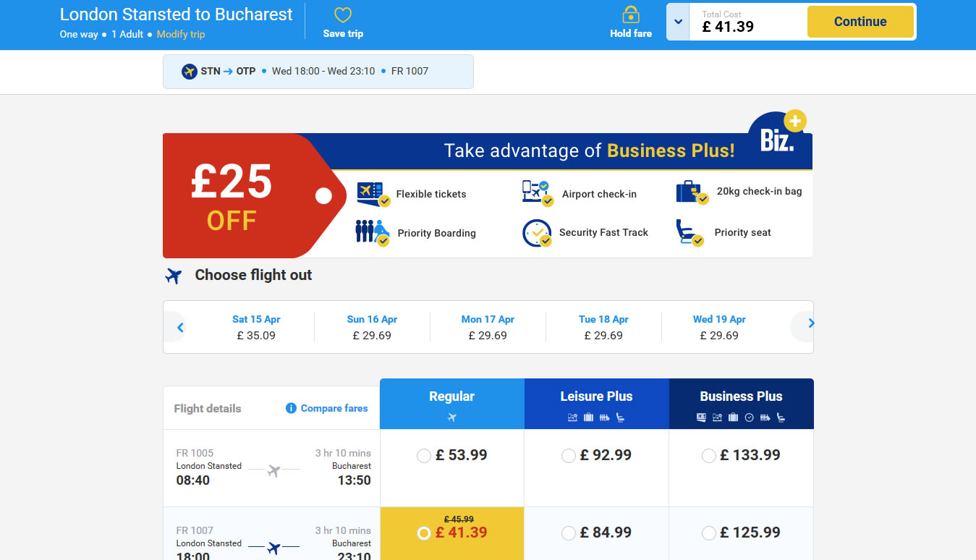Open the Modify trip link
Viewport: 976px width, 560px height.
click(x=181, y=34)
